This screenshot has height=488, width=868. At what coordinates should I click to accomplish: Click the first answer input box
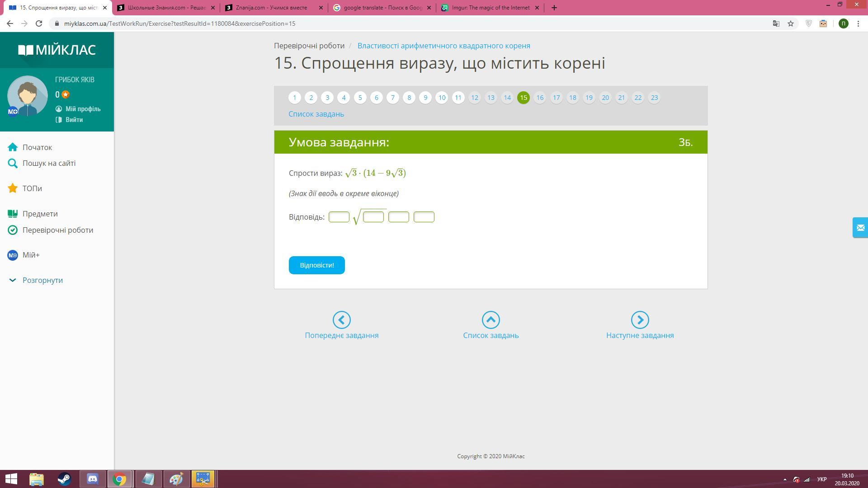[x=339, y=217]
